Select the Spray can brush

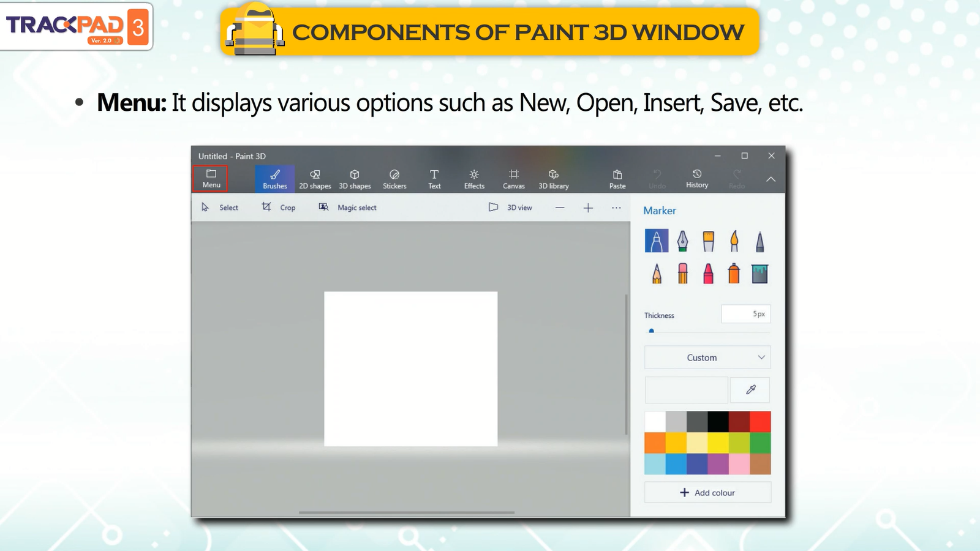pos(734,273)
